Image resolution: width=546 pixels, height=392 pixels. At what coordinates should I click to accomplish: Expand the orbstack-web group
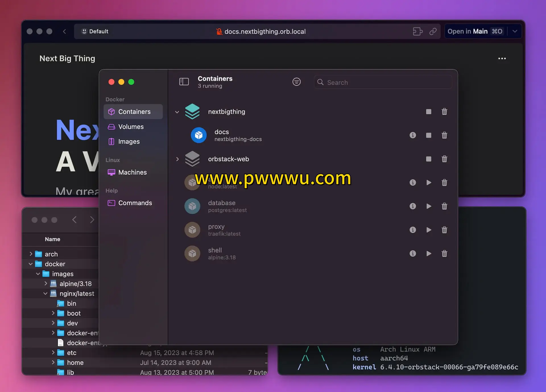coord(177,159)
